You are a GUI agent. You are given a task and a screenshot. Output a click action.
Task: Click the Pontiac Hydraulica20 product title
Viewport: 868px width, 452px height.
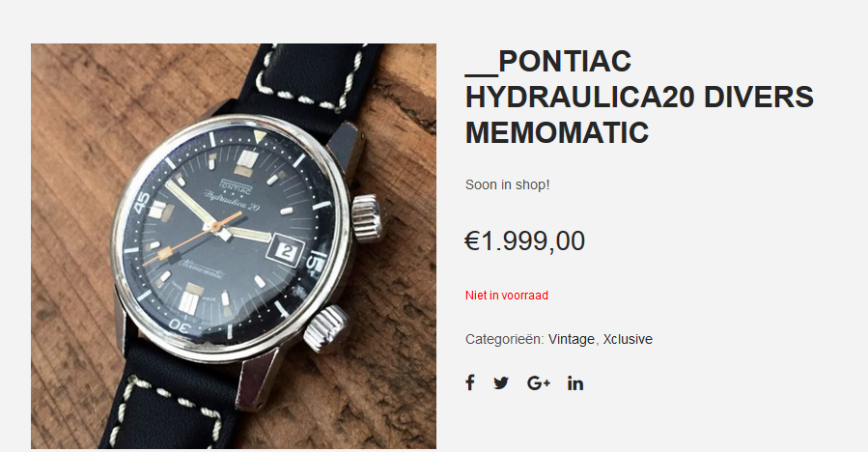[639, 97]
